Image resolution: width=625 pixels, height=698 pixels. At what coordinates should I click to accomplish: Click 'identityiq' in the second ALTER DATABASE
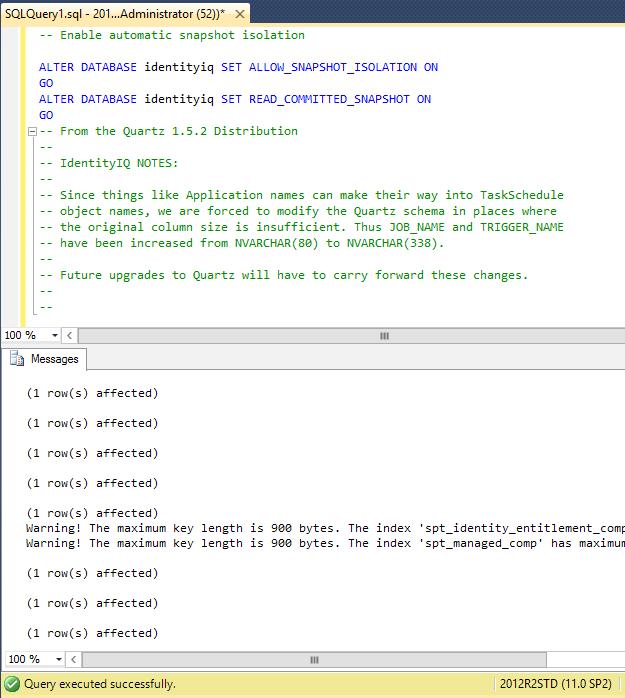pyautogui.click(x=179, y=99)
